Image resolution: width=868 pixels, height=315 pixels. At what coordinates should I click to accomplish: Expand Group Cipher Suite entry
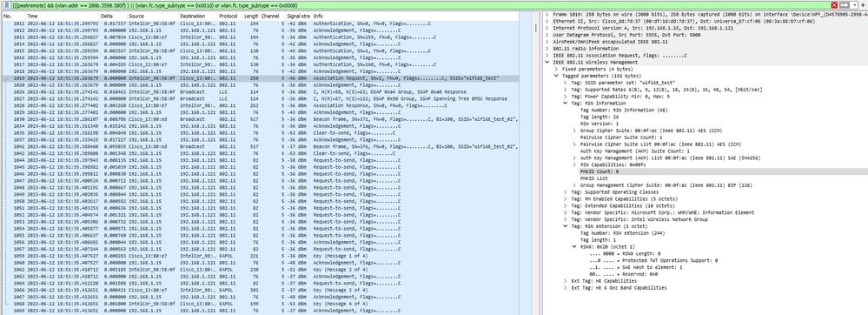click(574, 131)
